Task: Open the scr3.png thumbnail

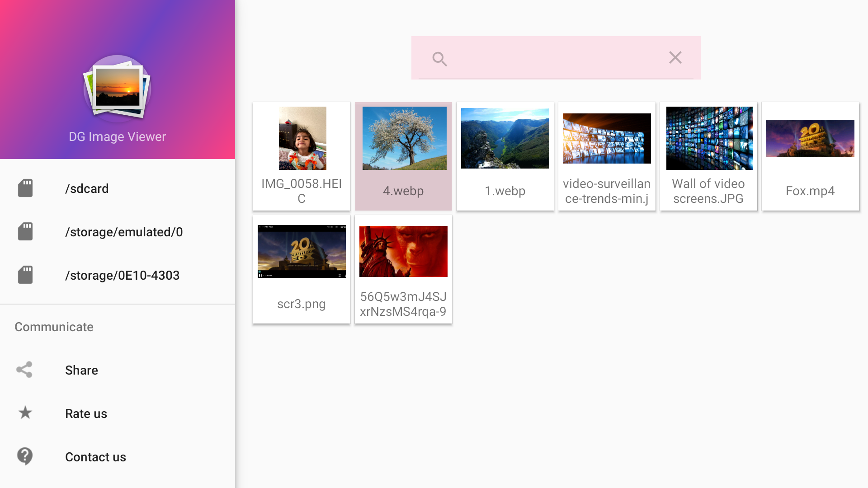Action: point(302,269)
